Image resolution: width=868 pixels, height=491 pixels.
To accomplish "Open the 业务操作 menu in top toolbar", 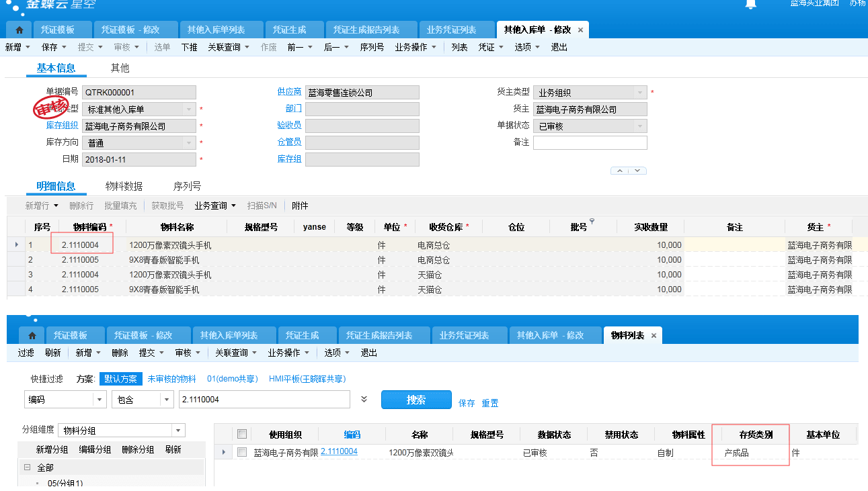I will point(415,47).
